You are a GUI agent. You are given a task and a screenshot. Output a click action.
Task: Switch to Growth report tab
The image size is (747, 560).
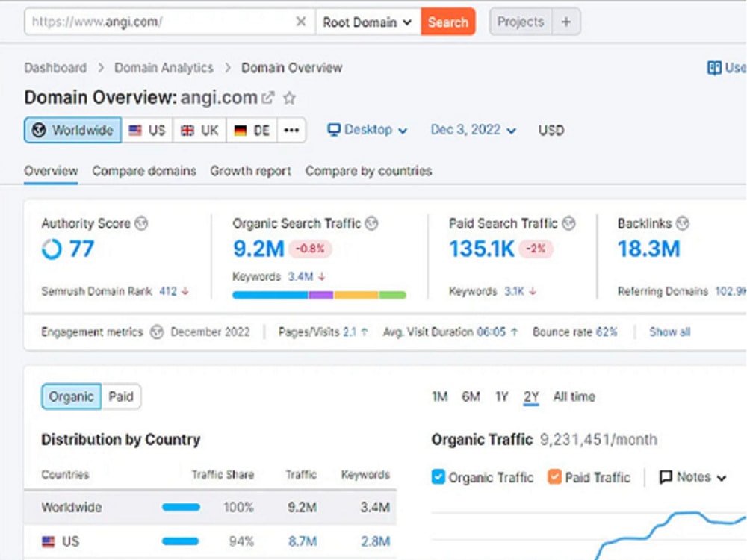250,171
